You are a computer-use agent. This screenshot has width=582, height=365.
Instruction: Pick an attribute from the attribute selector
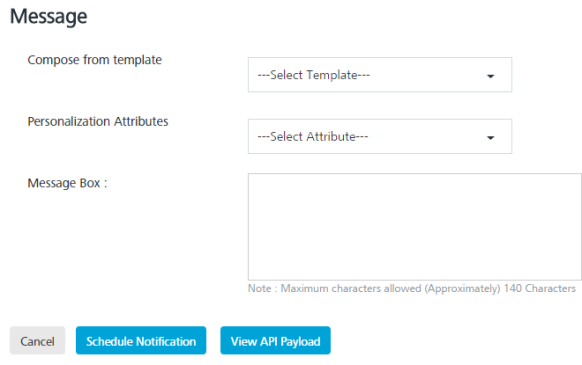pos(380,136)
